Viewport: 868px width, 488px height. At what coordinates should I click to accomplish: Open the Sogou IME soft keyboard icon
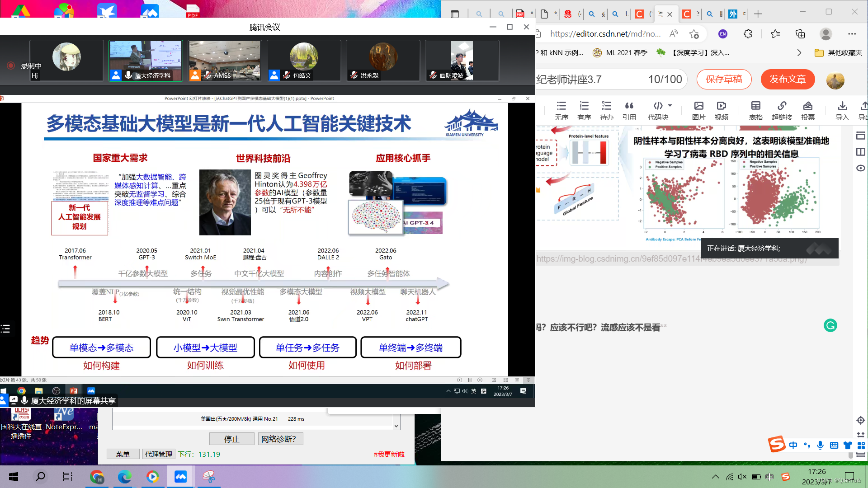pos(834,445)
